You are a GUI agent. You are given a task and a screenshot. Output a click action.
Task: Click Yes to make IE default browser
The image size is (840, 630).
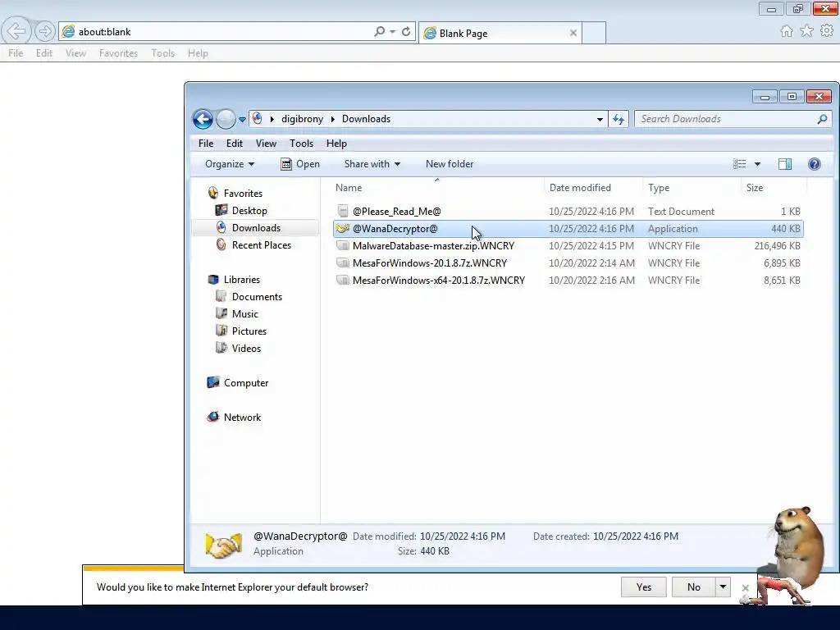[x=643, y=587]
